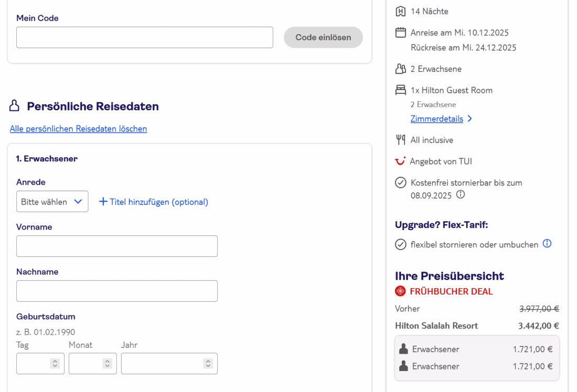This screenshot has height=392, width=577.
Task: Click into the Nachname text field
Action: click(x=116, y=291)
